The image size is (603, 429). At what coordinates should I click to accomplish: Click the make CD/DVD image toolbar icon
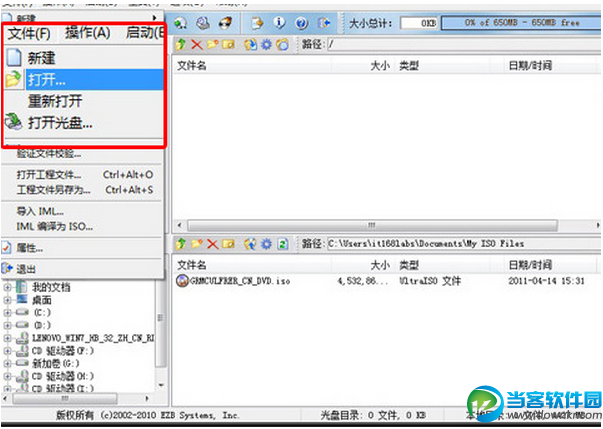tap(202, 23)
